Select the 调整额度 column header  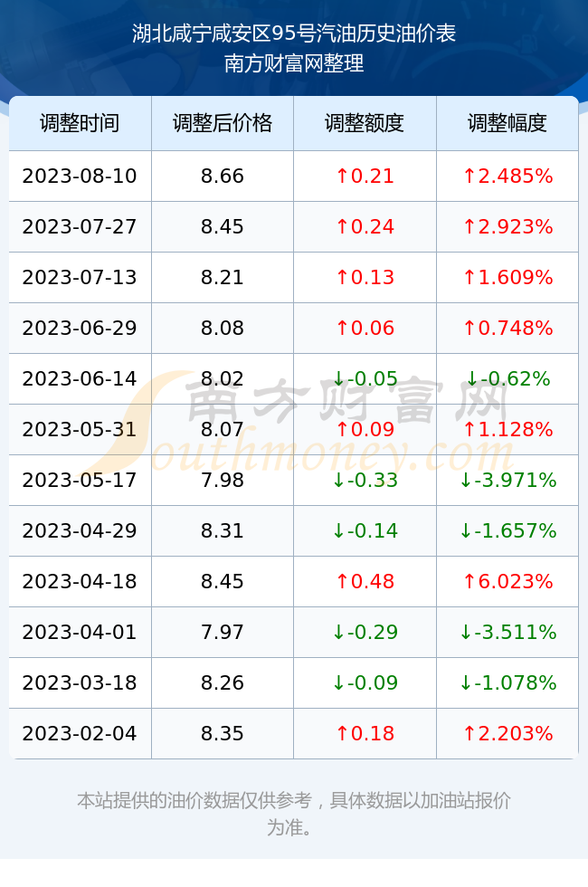[365, 123]
